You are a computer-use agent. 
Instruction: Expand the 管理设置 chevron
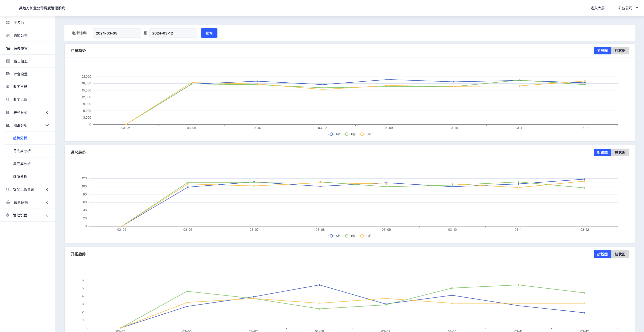click(x=47, y=215)
